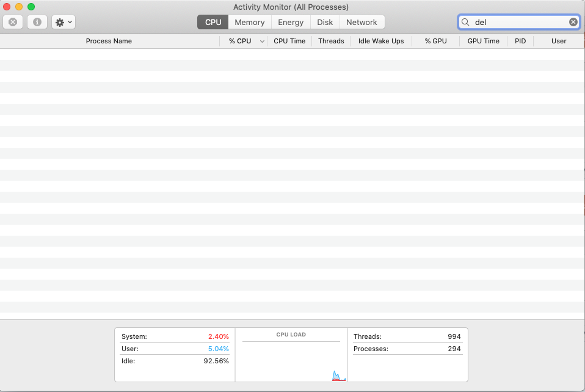The image size is (585, 392).
Task: Switch to the CPU tab
Action: point(213,22)
